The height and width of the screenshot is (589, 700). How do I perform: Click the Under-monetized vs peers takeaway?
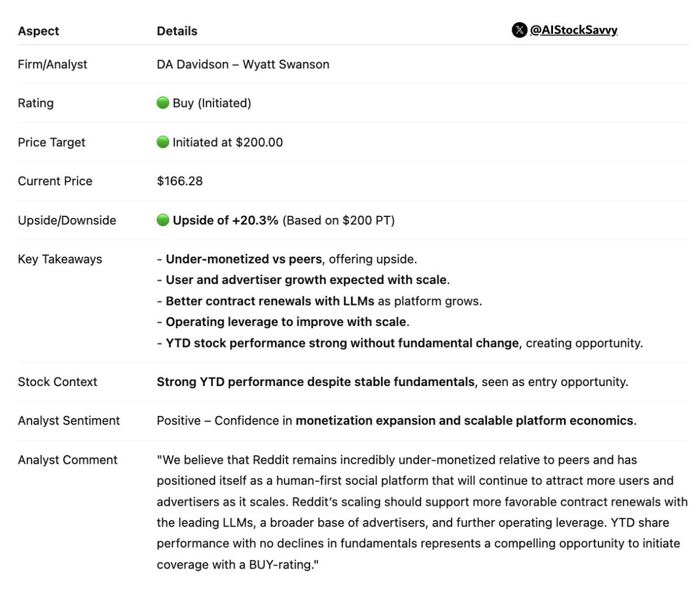pos(243,260)
